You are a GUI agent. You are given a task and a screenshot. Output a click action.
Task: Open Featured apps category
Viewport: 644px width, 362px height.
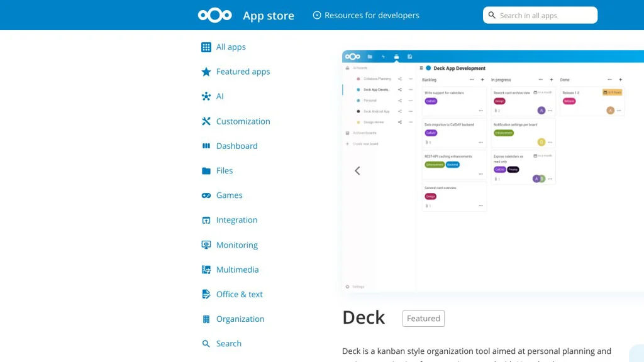(x=243, y=72)
